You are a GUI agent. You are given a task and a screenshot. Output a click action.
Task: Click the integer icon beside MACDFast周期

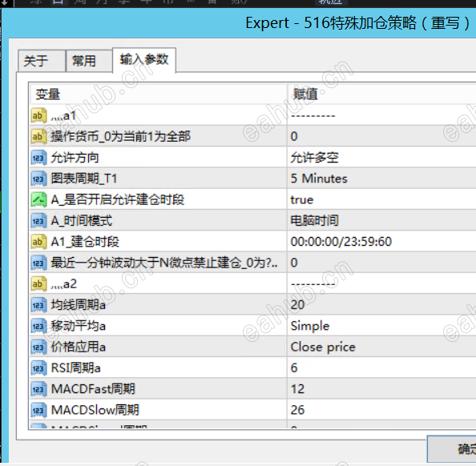[x=38, y=389]
